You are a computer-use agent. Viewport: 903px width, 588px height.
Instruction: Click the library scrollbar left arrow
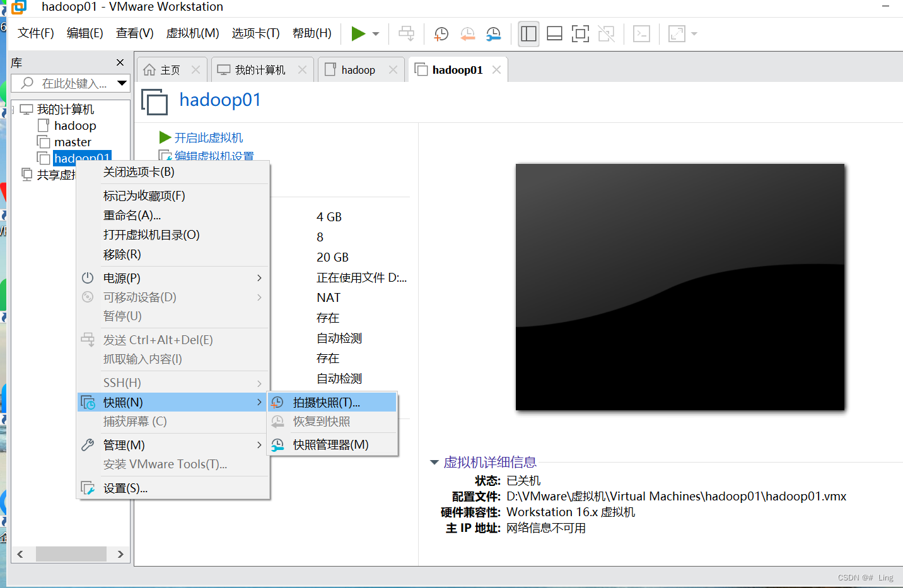(20, 554)
